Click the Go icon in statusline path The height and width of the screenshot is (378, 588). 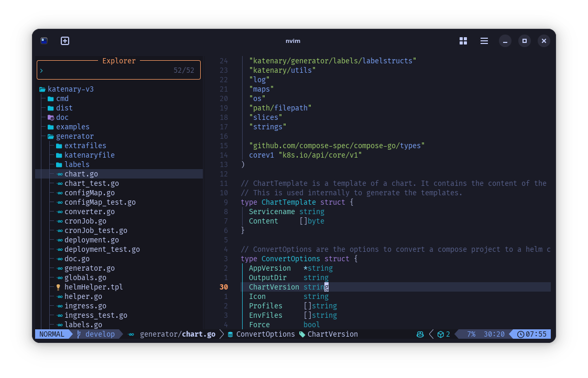[x=131, y=334]
